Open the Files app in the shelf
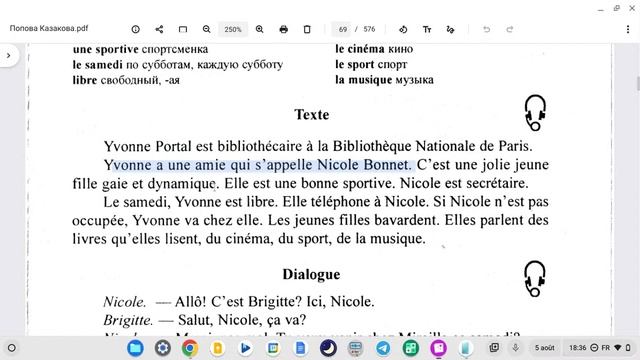The height and width of the screenshot is (360, 640). click(x=135, y=348)
